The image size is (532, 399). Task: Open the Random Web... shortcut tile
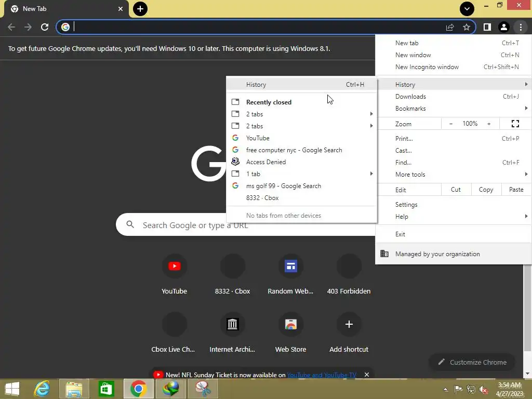[291, 275]
